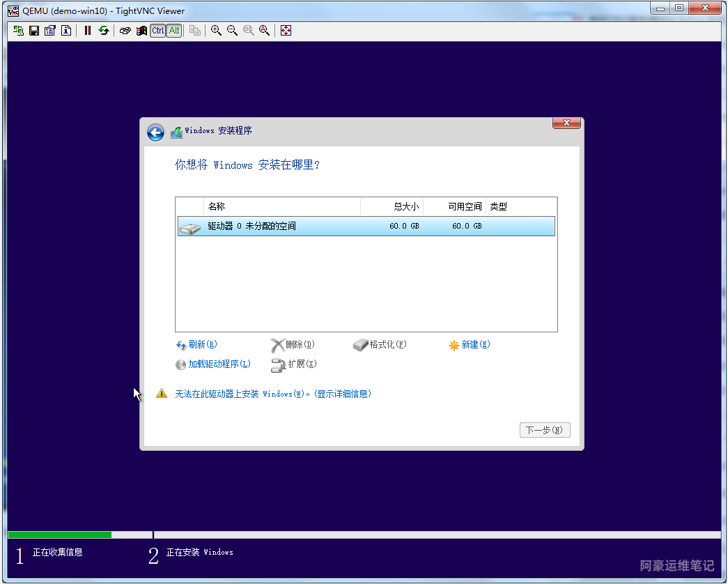
Task: Click the 可用空间 column header
Action: pos(454,206)
